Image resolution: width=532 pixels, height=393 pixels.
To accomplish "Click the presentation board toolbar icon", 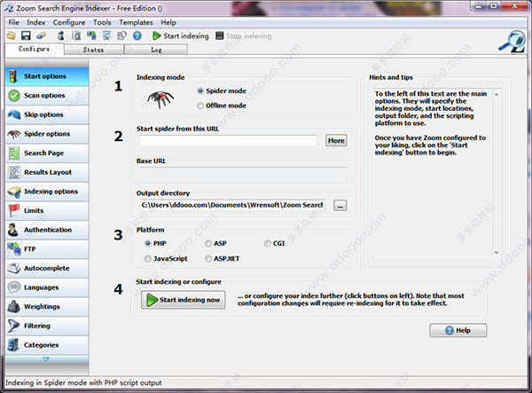I will click(106, 35).
